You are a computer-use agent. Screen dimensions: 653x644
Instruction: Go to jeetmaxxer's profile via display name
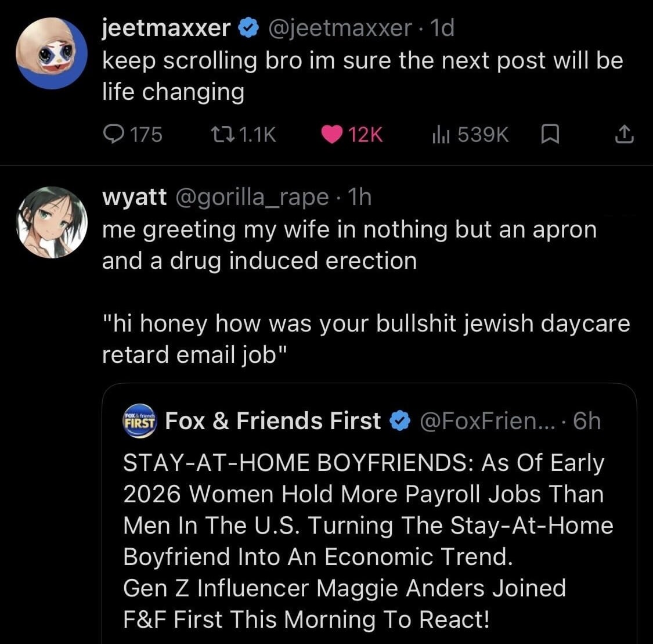pos(166,28)
